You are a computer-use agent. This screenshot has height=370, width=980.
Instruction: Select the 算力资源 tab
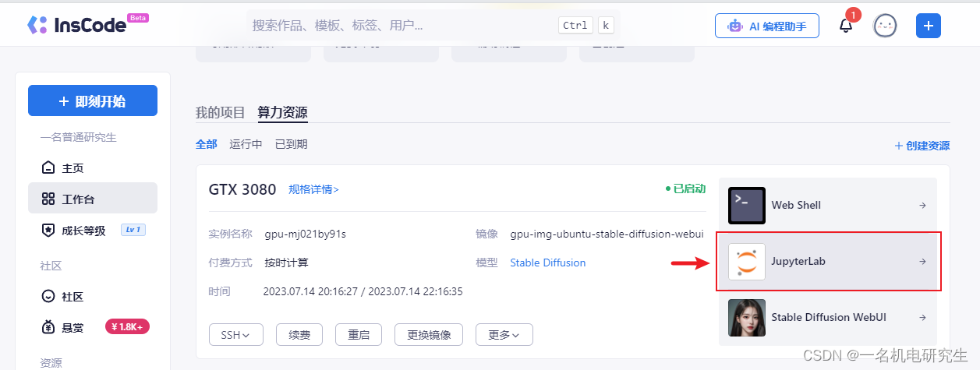pos(283,113)
